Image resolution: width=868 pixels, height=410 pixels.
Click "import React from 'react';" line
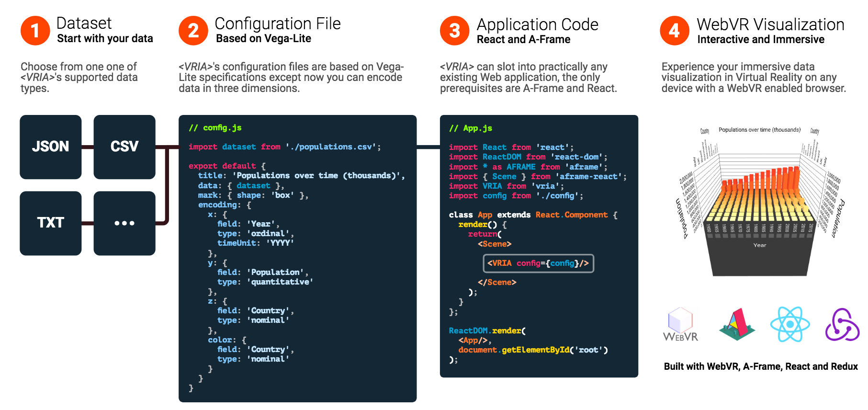point(511,148)
